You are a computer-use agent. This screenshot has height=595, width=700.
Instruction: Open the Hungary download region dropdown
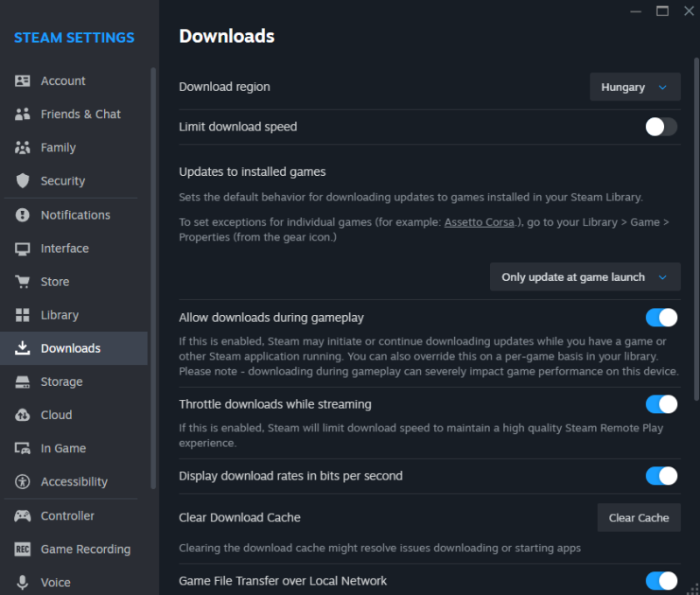(634, 87)
